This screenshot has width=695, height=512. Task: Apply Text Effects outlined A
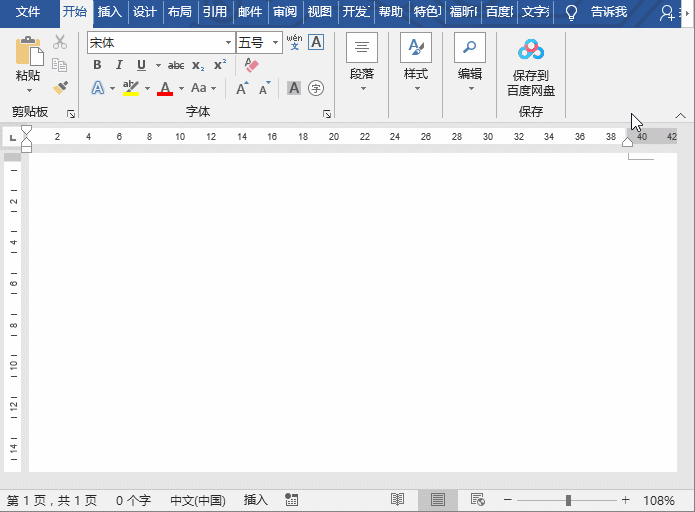tap(98, 88)
